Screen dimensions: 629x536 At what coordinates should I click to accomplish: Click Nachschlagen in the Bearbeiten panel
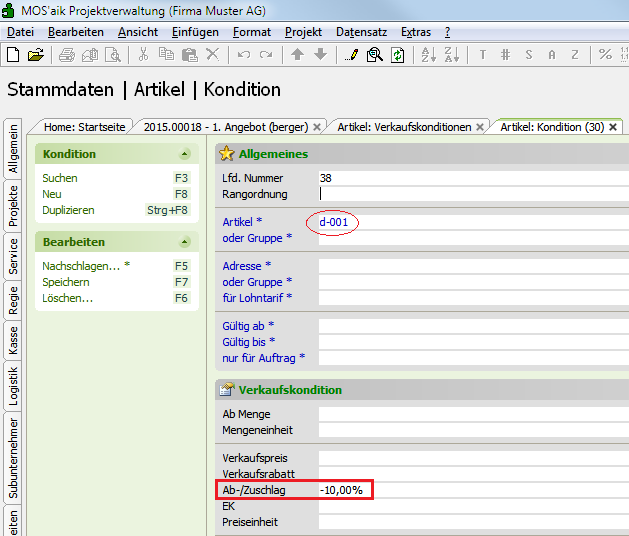[x=82, y=266]
